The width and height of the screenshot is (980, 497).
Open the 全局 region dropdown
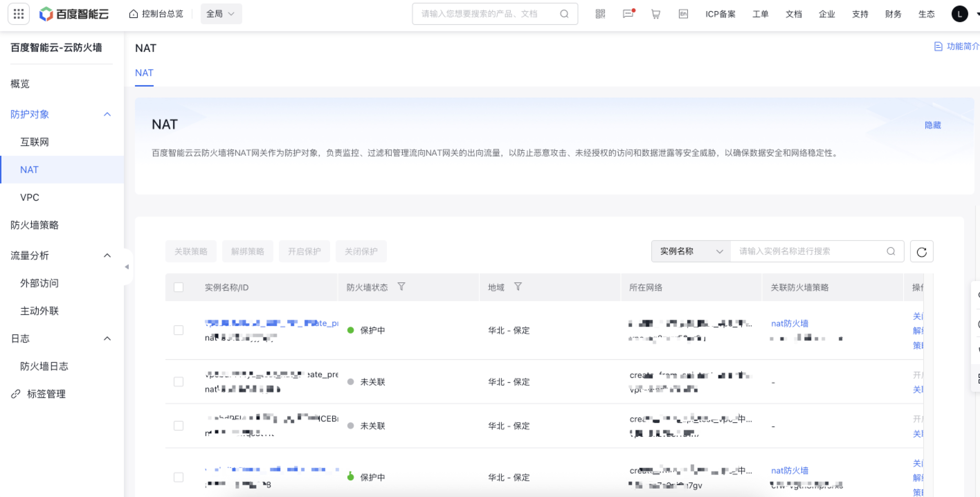click(x=221, y=14)
